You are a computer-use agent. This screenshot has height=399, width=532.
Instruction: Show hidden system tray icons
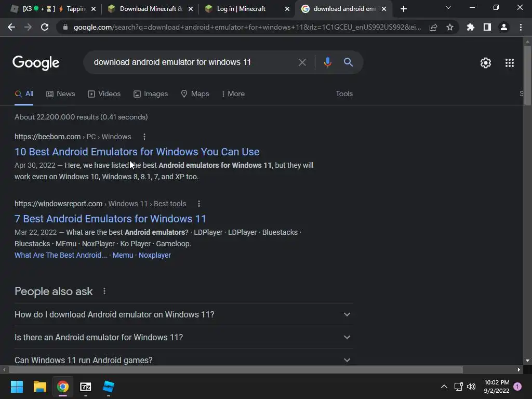[x=444, y=387]
